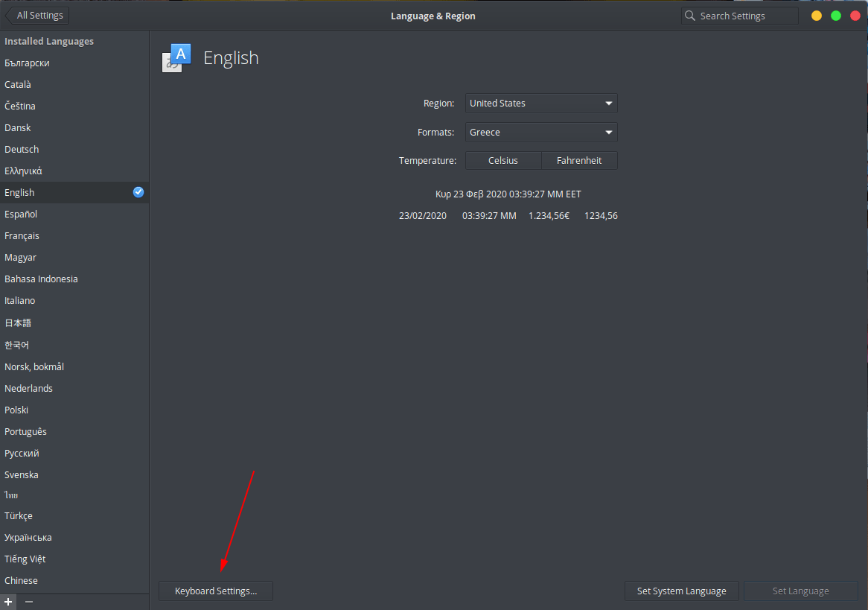Choose Italiano in the sidebar

point(20,301)
